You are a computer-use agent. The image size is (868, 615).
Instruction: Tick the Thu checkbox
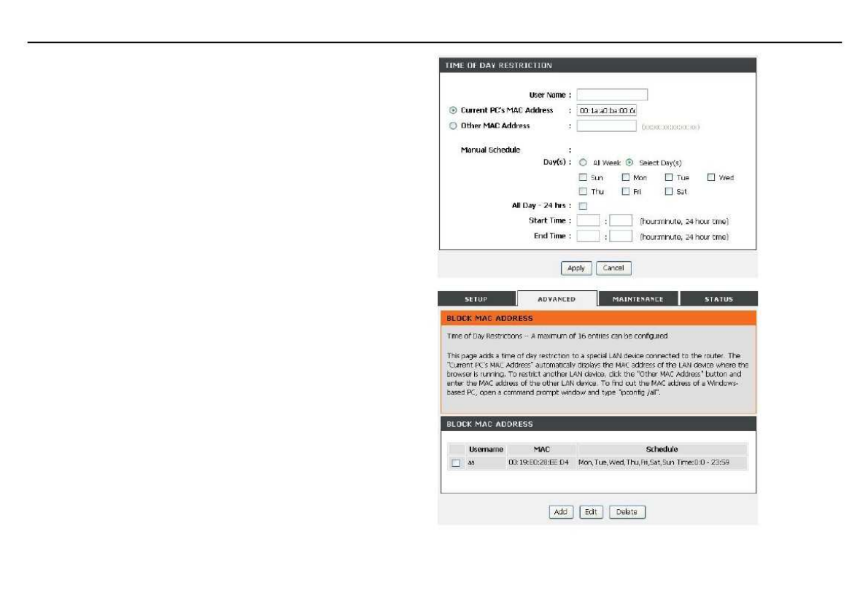(583, 192)
